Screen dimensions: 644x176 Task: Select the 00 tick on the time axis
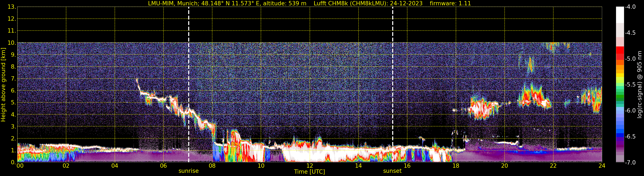[20, 166]
